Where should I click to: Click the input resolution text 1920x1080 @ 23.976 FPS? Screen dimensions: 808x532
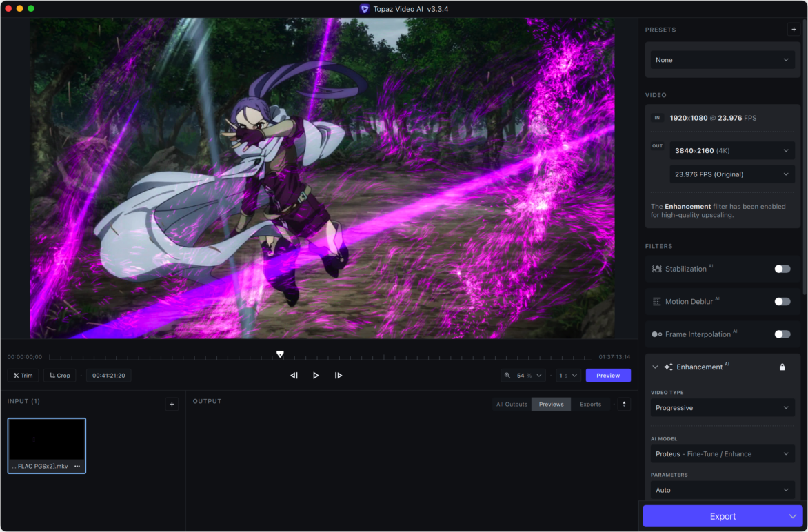713,118
